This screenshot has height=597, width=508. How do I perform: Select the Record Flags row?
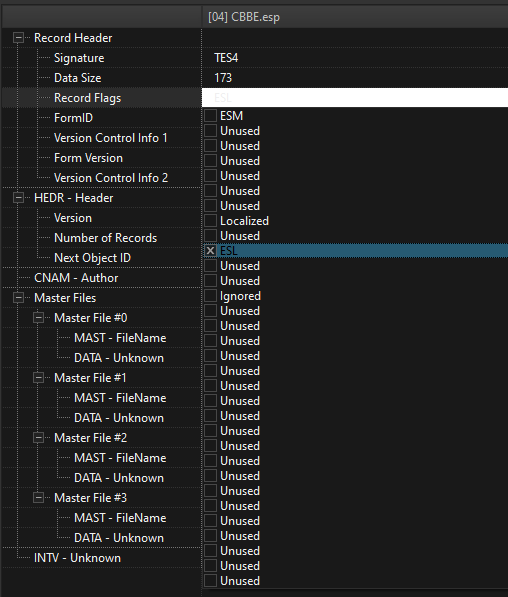[102, 98]
